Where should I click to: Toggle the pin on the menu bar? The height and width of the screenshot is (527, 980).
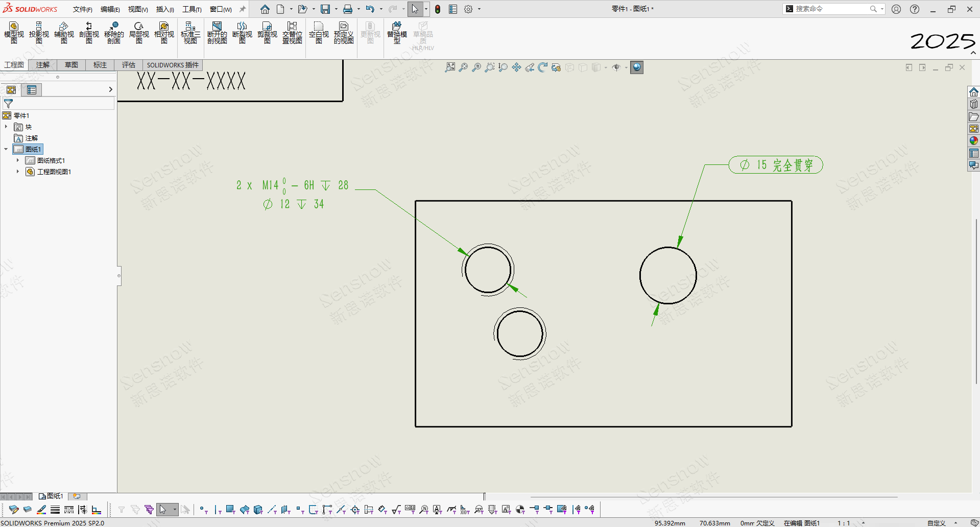tap(243, 9)
